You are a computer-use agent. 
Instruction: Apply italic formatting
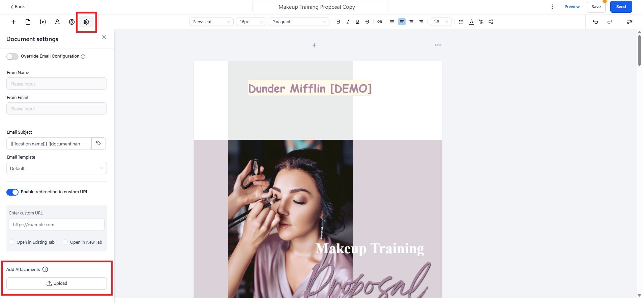[x=348, y=22]
